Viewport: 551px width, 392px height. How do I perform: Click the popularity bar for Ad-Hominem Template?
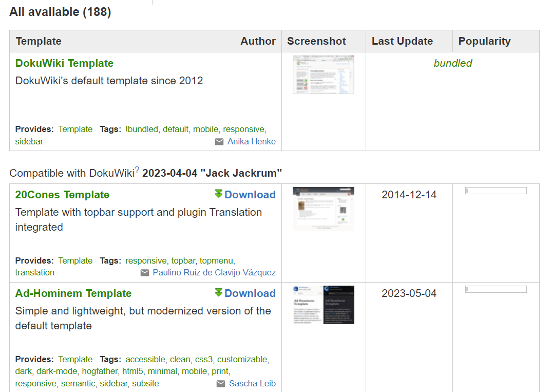(x=496, y=289)
